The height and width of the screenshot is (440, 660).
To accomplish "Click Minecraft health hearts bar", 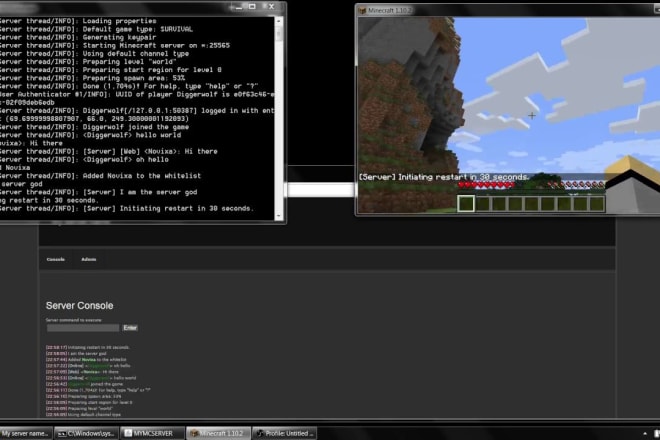I will [x=486, y=184].
